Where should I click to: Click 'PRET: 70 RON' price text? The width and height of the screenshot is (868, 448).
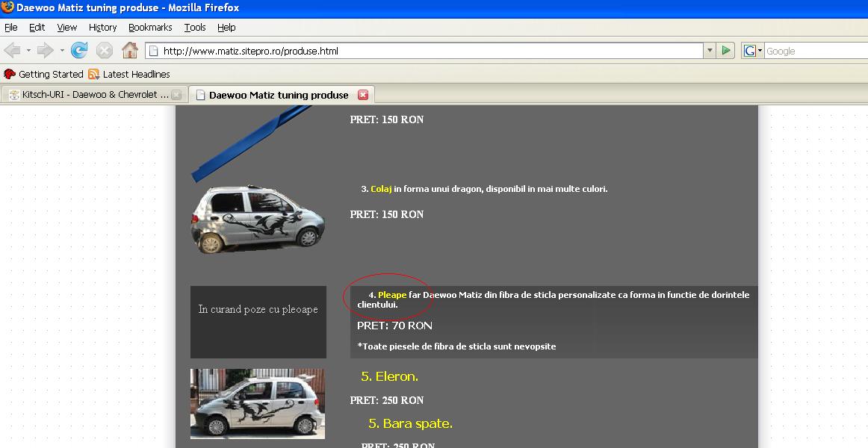coord(394,326)
